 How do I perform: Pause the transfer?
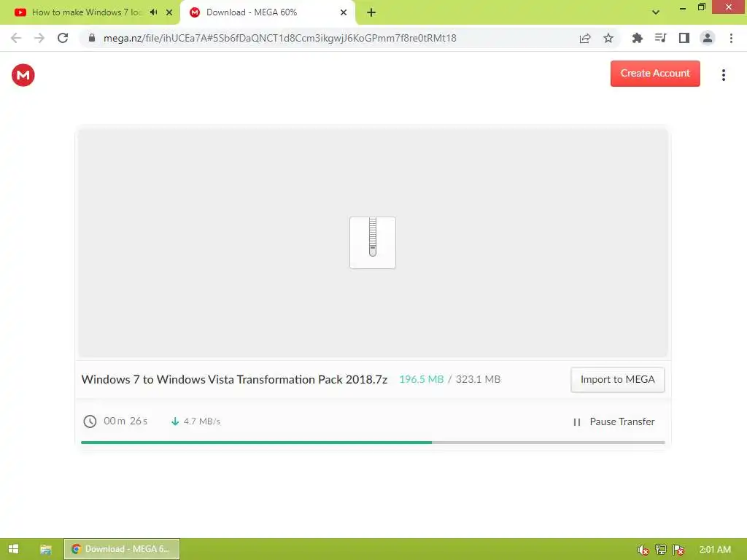(614, 421)
